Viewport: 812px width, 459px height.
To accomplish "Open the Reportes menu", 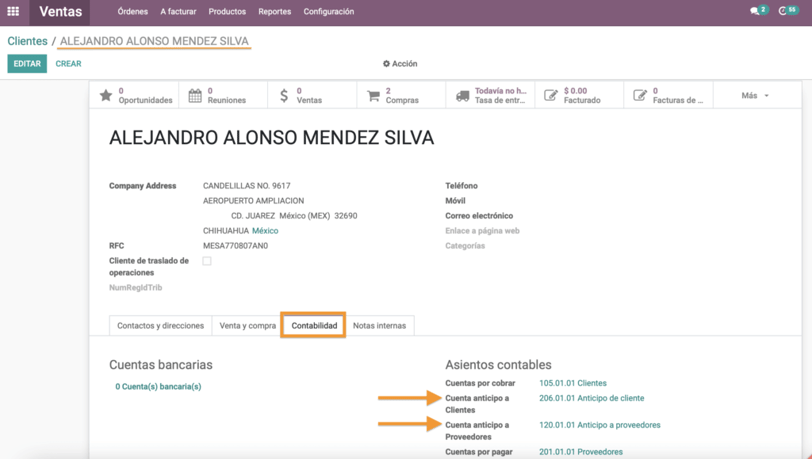I will click(x=274, y=11).
